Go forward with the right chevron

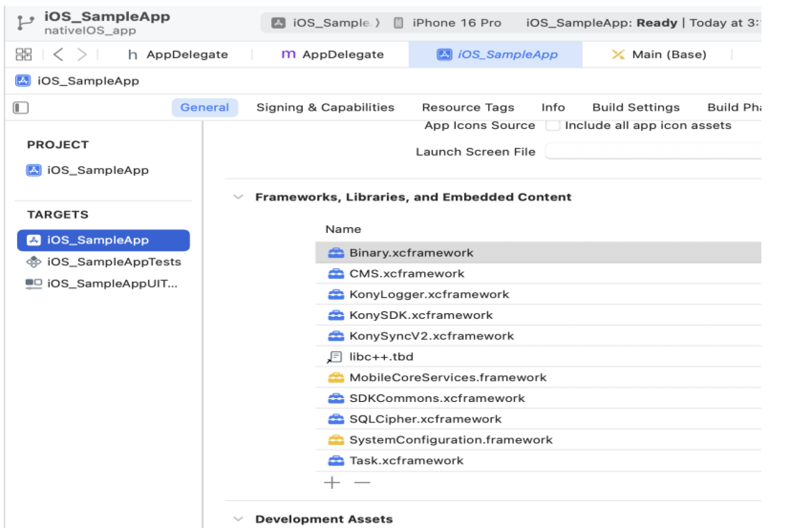82,54
